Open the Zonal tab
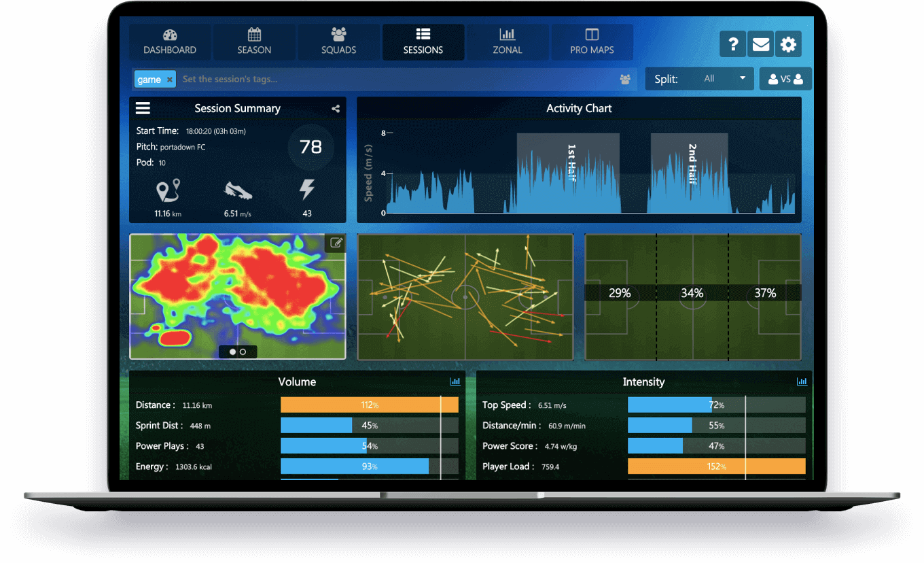The height and width of the screenshot is (563, 924). pyautogui.click(x=508, y=42)
